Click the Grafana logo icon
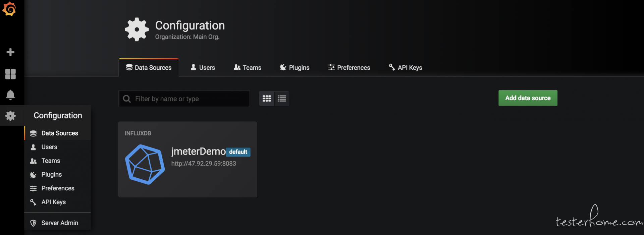The height and width of the screenshot is (235, 644). click(9, 9)
